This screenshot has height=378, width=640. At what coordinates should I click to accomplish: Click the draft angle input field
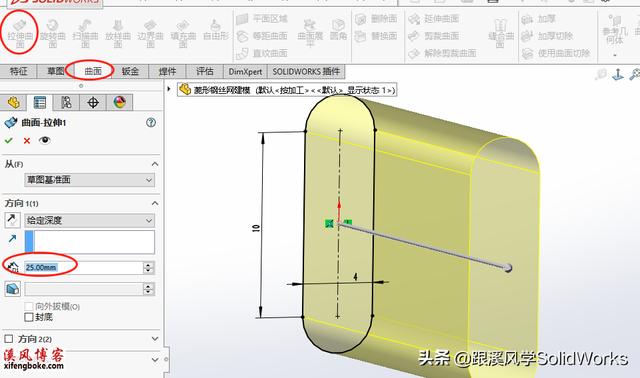pyautogui.click(x=84, y=289)
